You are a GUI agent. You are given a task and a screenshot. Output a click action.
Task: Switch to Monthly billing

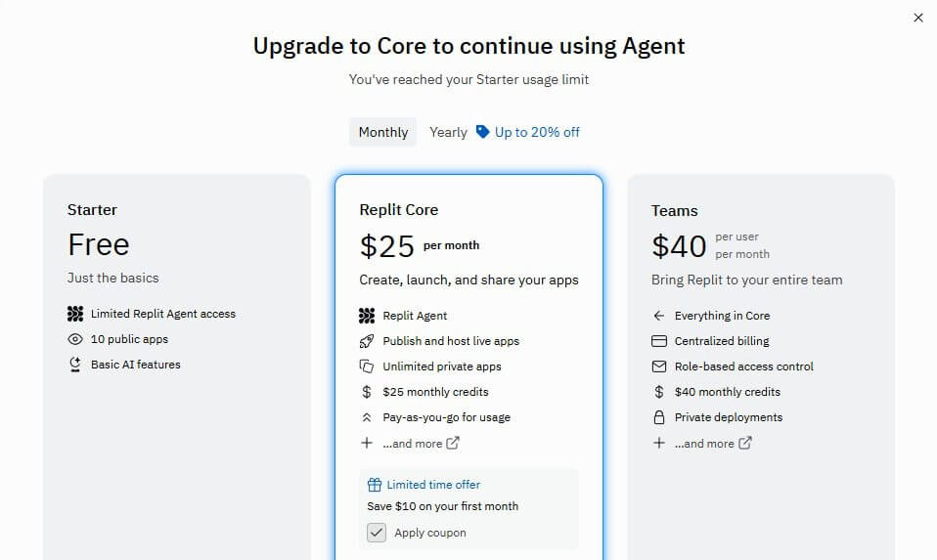383,132
